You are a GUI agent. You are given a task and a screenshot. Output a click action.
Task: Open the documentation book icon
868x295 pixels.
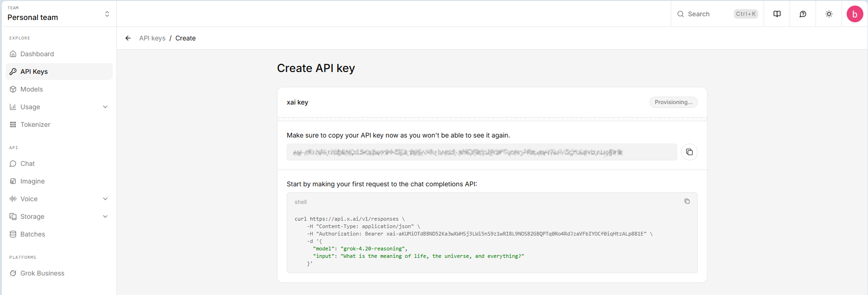(x=777, y=14)
